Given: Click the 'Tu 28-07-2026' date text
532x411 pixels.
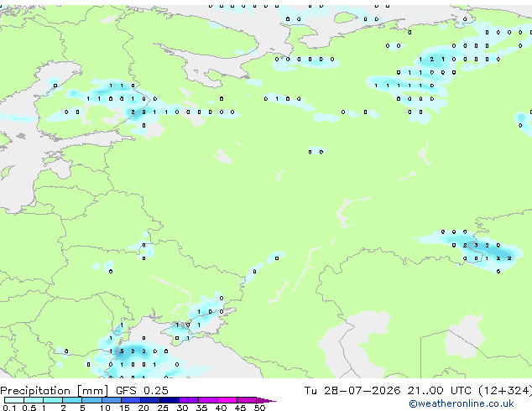Looking at the screenshot, I should (352, 391).
